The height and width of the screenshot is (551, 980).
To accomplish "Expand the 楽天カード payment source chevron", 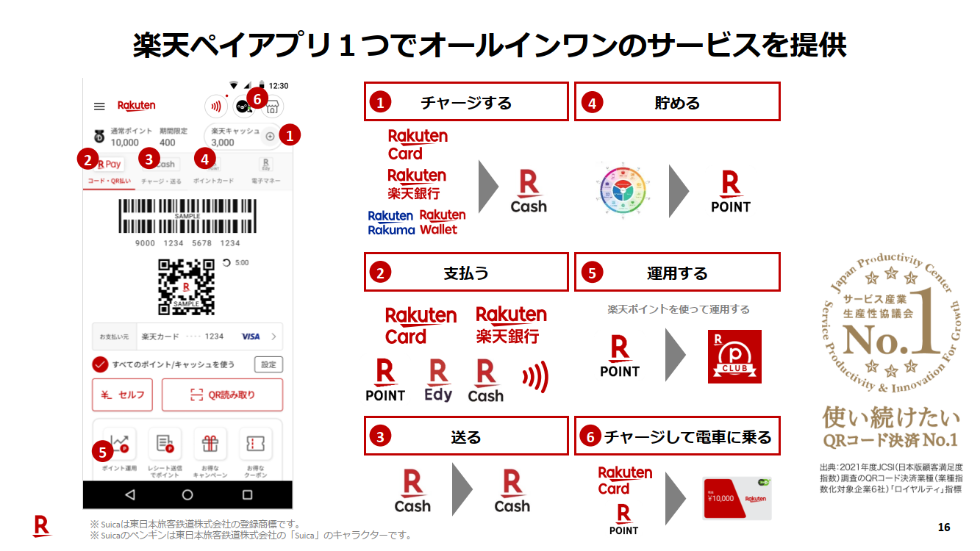I will [x=273, y=336].
